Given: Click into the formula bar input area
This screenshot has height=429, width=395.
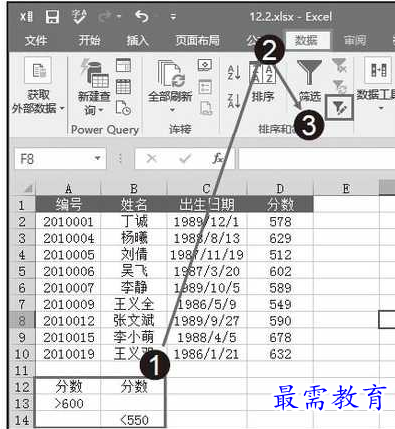Looking at the screenshot, I should coord(317,159).
